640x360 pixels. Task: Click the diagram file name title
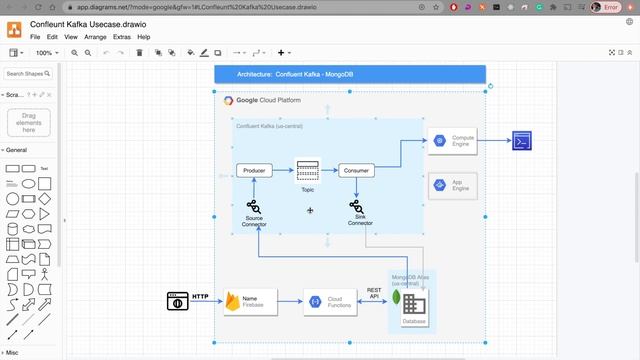point(88,24)
